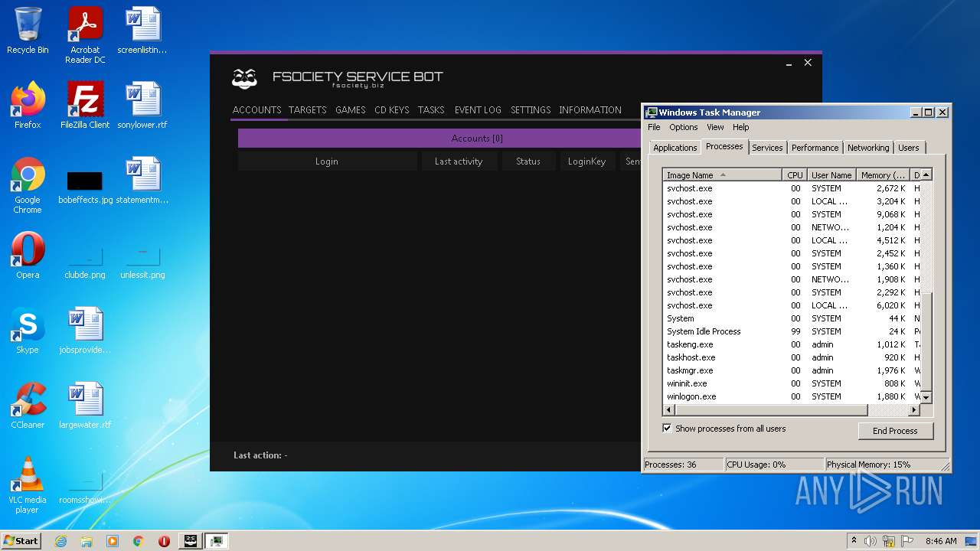Select System Idle Process row
980x551 pixels.
coord(792,331)
